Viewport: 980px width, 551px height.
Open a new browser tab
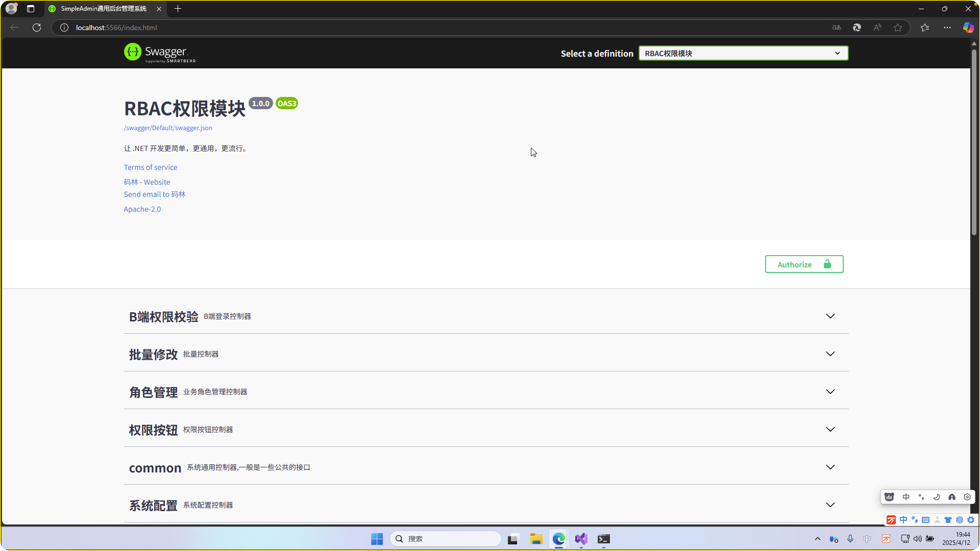click(x=178, y=9)
